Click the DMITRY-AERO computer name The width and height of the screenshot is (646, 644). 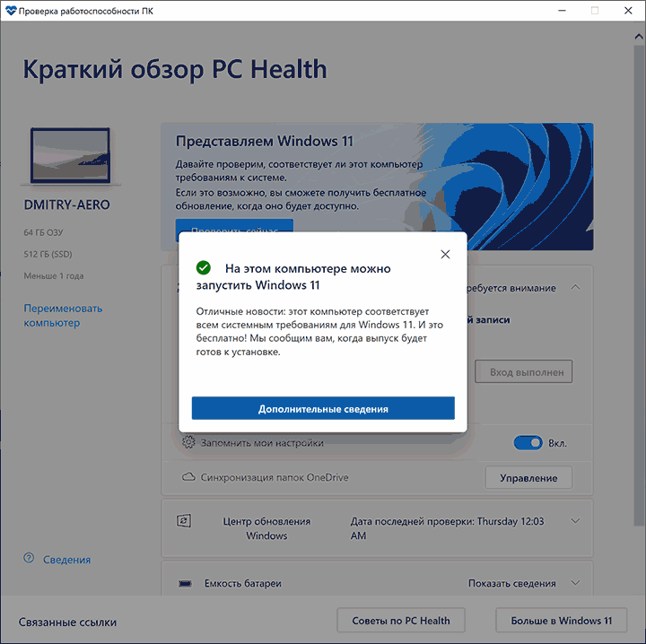point(66,205)
